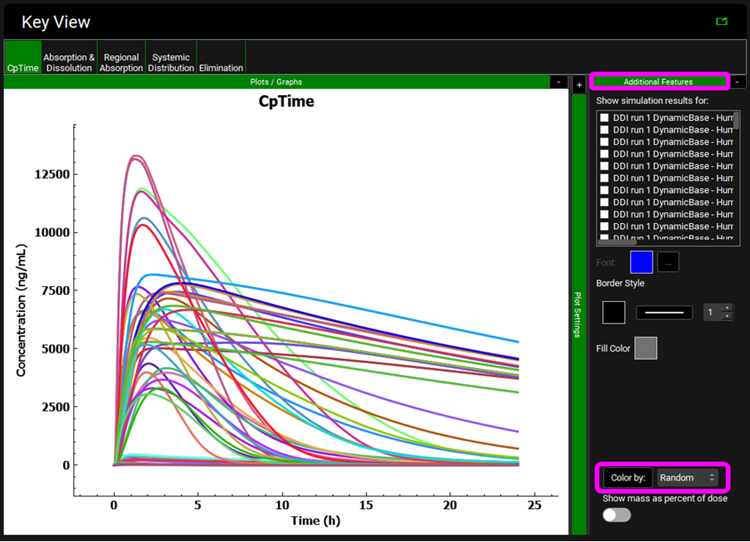The height and width of the screenshot is (542, 750).
Task: Click the green export icon in Key View header
Action: click(721, 20)
